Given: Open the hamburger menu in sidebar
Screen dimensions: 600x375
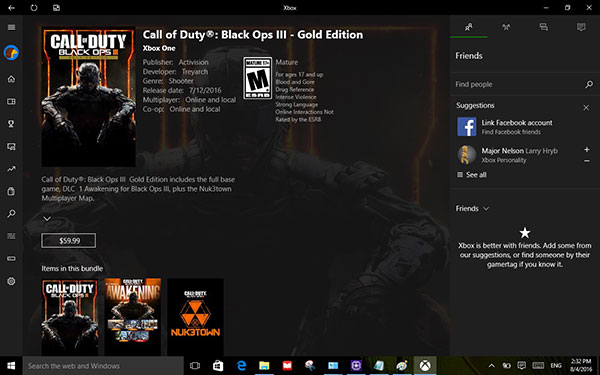Looking at the screenshot, I should (11, 27).
